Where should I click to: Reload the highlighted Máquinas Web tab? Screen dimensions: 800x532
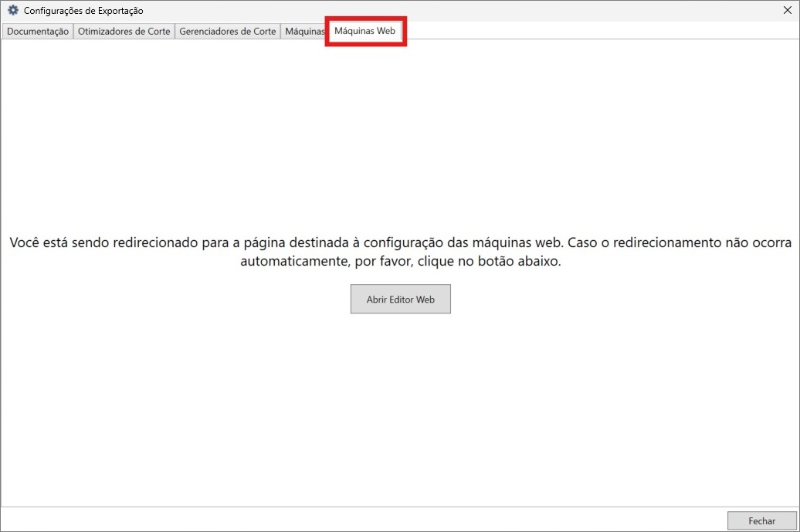[365, 31]
